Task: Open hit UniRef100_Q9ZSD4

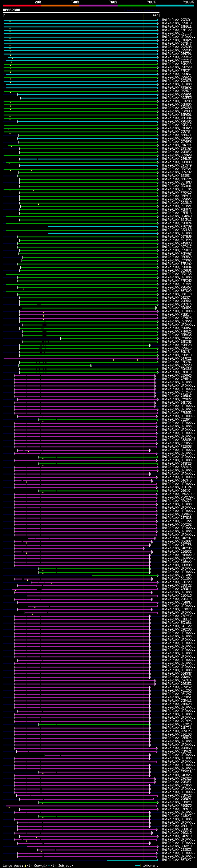Action: coord(177,20)
